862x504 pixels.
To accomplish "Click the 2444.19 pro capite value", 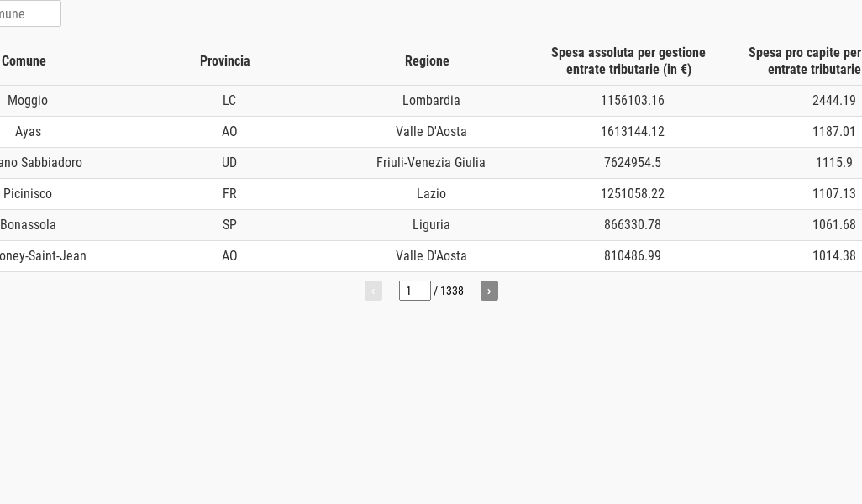I will click(x=833, y=100).
